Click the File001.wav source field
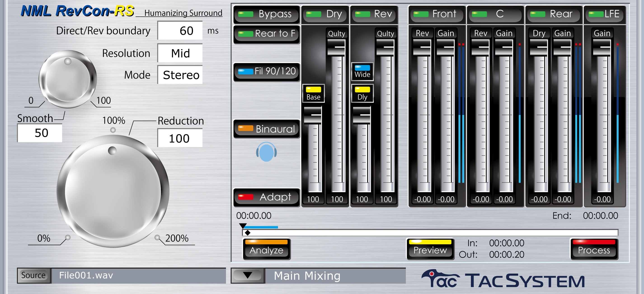Image resolution: width=644 pixels, height=294 pixels. pos(139,275)
